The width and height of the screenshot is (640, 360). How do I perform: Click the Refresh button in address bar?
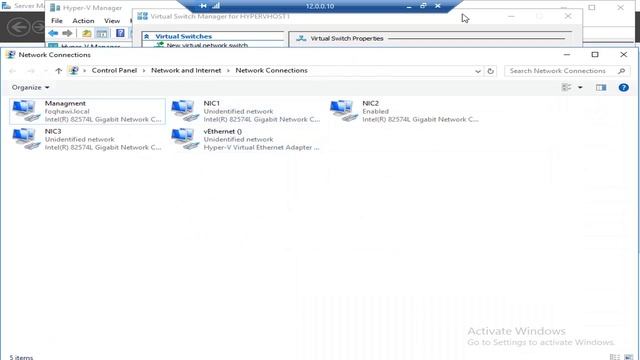490,71
